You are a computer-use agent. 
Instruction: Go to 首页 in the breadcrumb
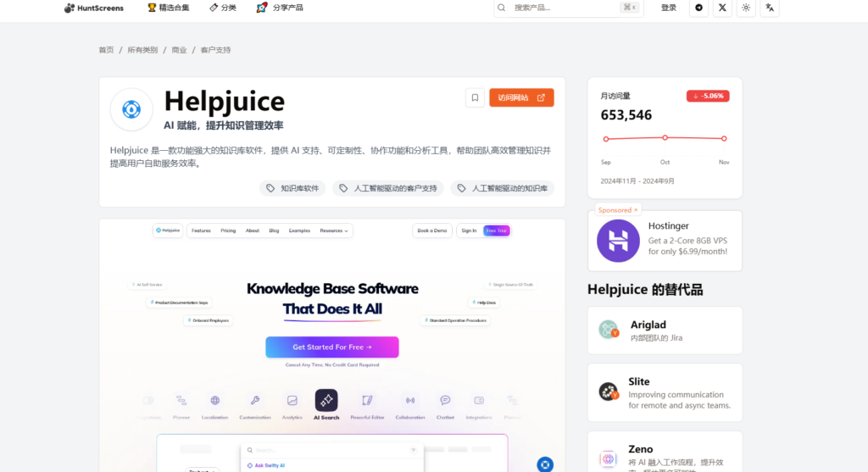[x=106, y=50]
